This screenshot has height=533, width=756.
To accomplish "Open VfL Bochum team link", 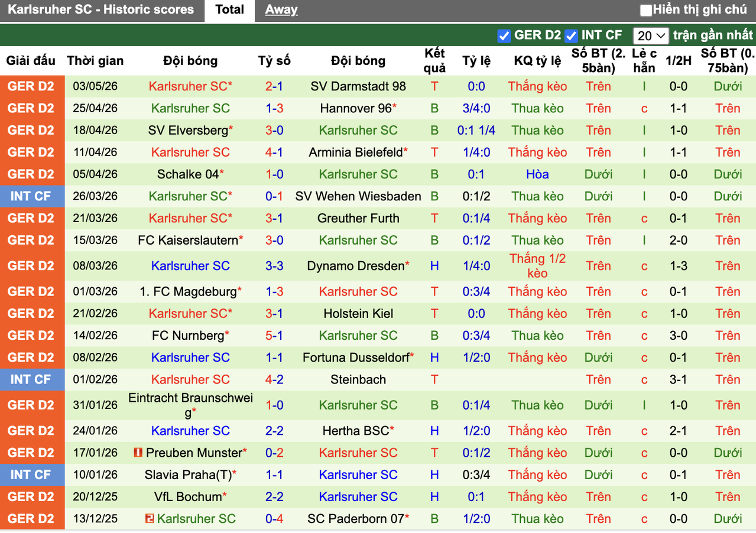I will [x=187, y=496].
